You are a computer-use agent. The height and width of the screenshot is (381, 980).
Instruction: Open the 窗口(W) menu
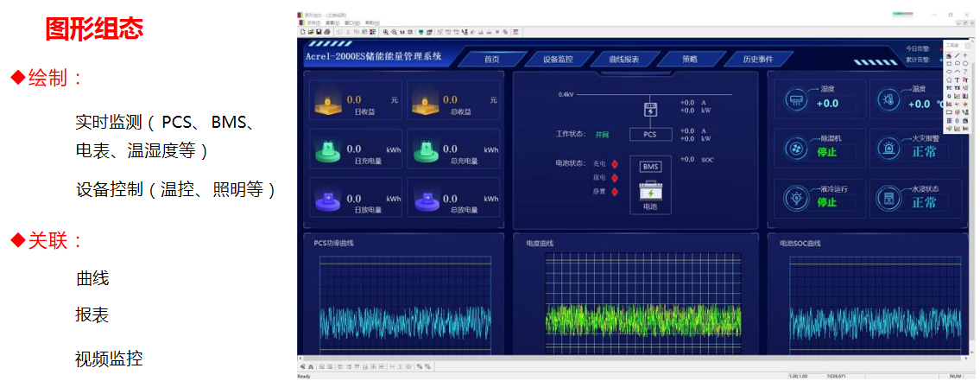click(x=352, y=22)
